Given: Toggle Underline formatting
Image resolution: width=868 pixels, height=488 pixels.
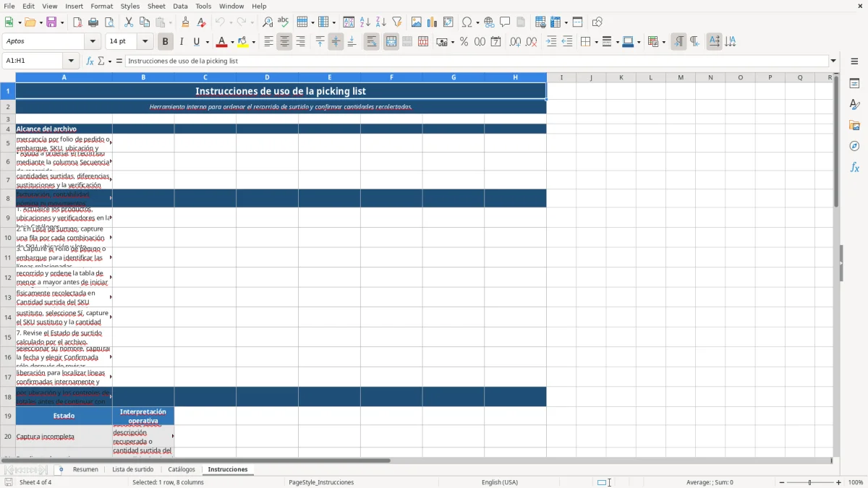Looking at the screenshot, I should (197, 42).
